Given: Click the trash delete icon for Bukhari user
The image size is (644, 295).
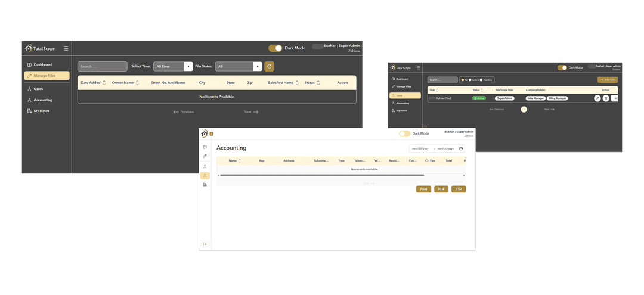Looking at the screenshot, I should (606, 98).
